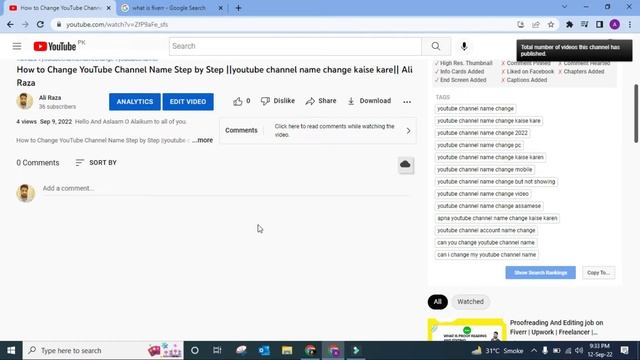
Task: Open SORT BY comments dropdown
Action: (96, 162)
